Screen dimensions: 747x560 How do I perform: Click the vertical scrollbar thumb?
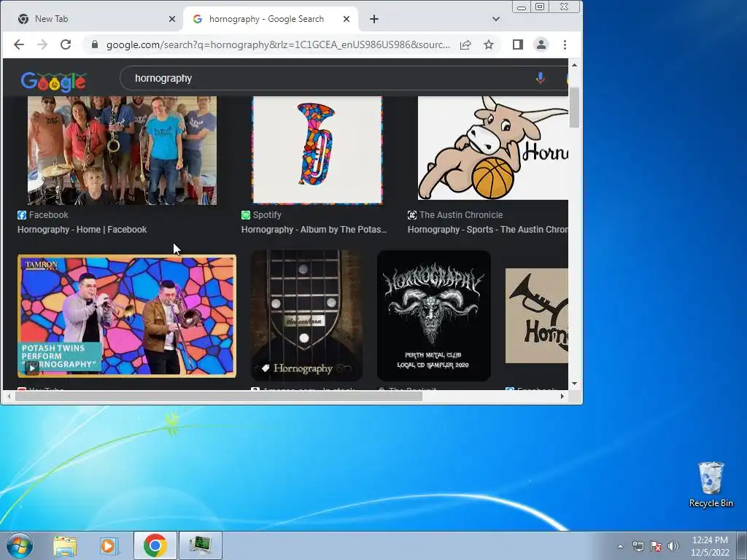tap(575, 108)
